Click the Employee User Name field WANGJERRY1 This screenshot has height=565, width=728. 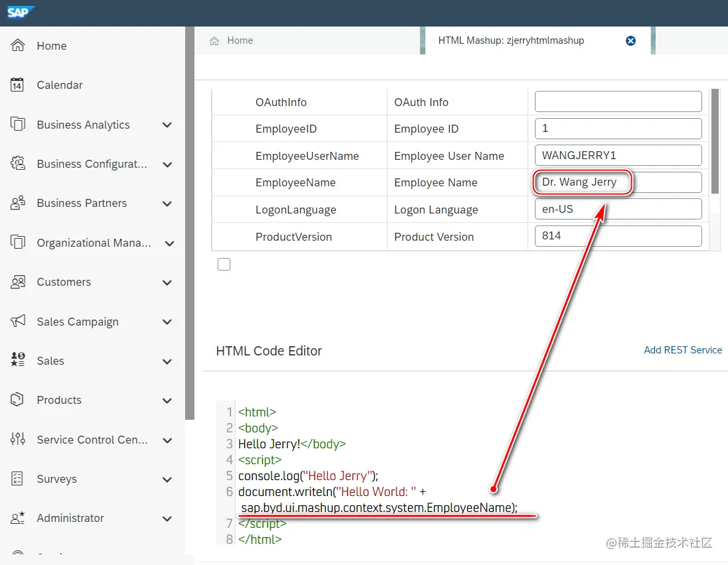618,155
